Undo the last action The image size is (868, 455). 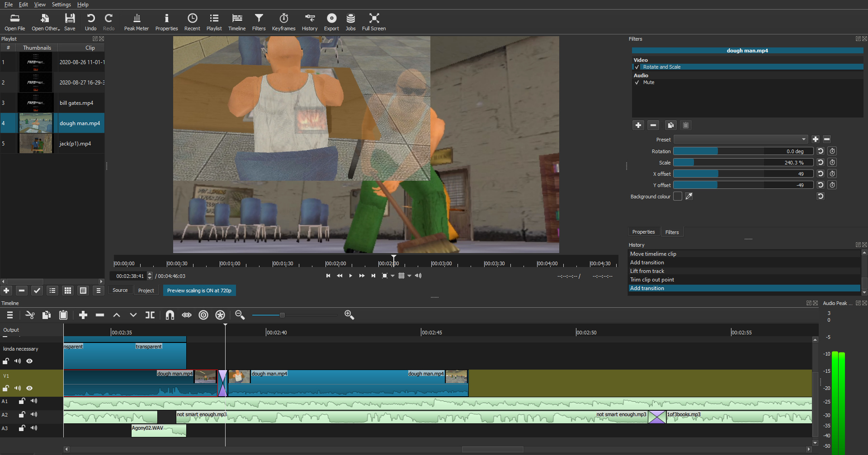point(90,22)
